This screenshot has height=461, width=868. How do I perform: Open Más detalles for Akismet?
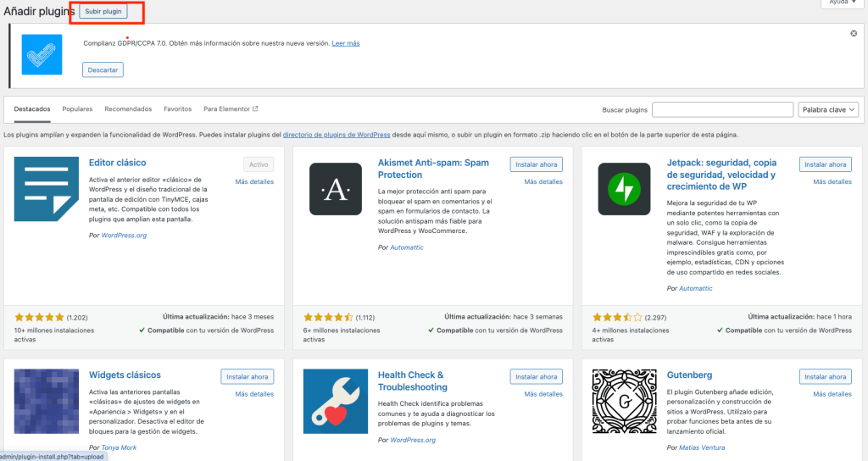tap(543, 181)
